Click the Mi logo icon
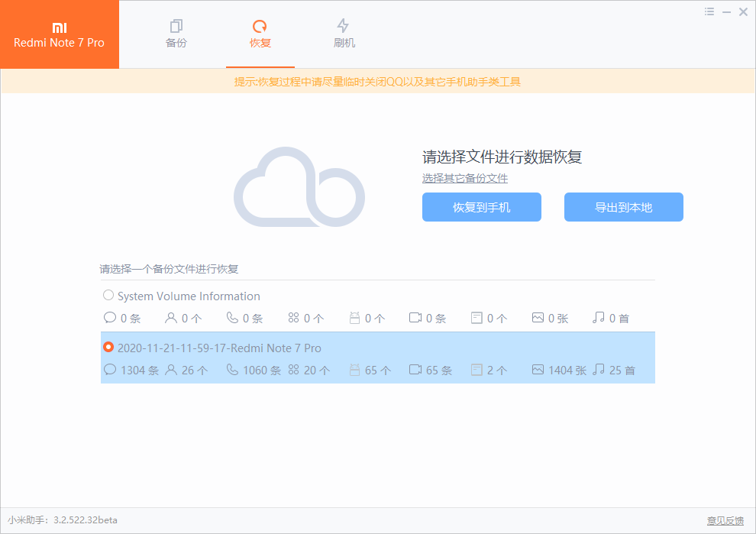 coord(60,28)
